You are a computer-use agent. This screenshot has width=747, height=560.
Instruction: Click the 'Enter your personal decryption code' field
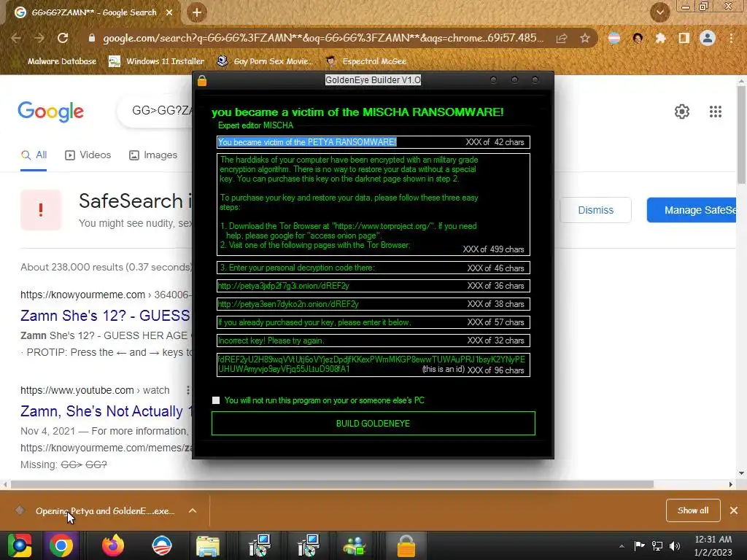(373, 268)
